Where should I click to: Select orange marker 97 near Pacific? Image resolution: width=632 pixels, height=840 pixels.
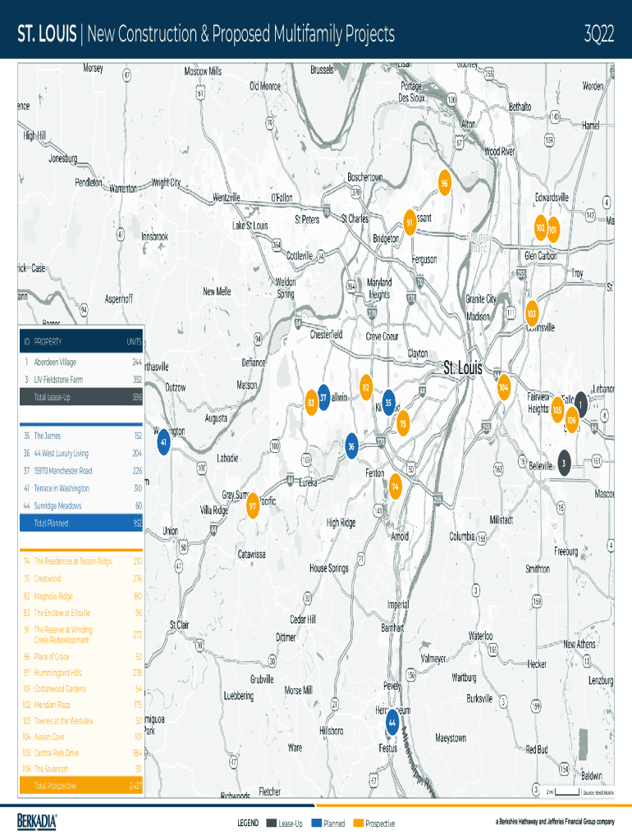click(253, 508)
